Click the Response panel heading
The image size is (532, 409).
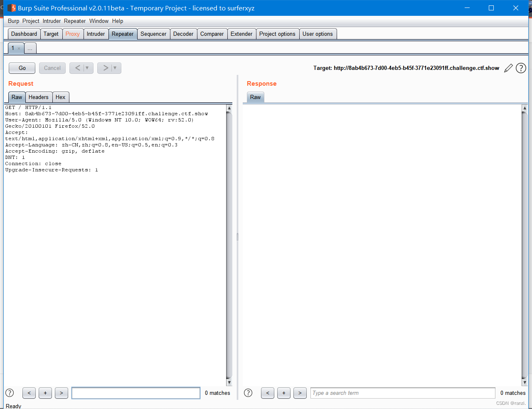261,84
